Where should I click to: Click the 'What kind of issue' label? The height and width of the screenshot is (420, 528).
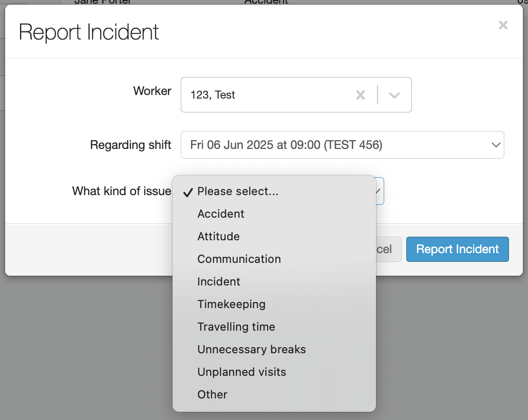[x=121, y=192]
